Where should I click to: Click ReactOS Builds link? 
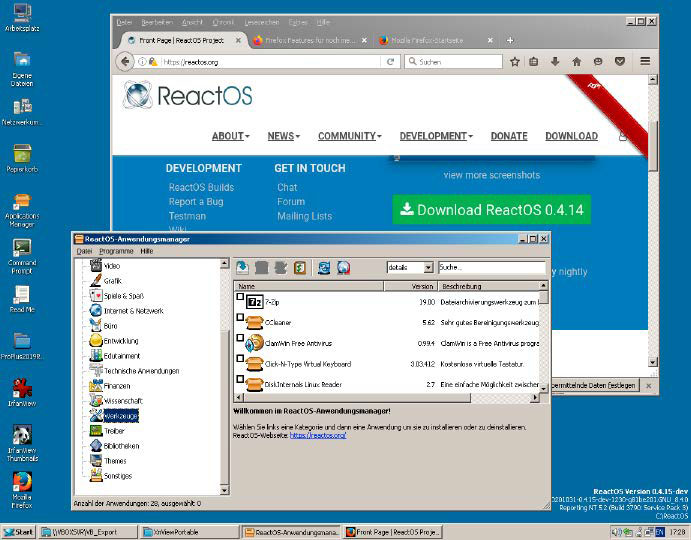pyautogui.click(x=201, y=187)
